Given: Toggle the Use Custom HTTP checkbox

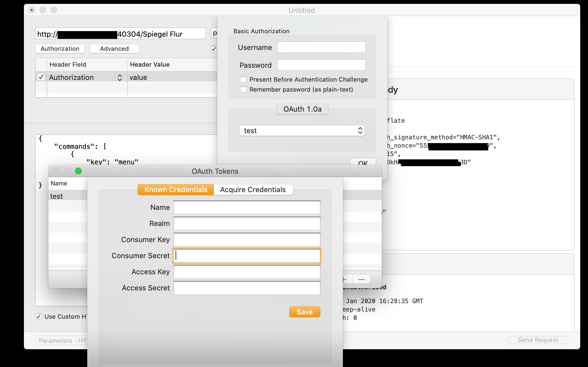Looking at the screenshot, I should pyautogui.click(x=38, y=316).
